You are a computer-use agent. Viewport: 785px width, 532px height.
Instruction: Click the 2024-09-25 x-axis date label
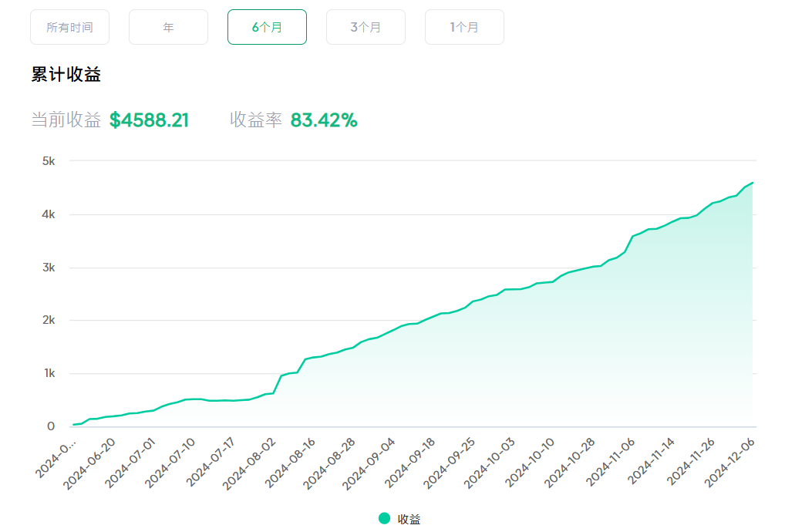click(449, 463)
